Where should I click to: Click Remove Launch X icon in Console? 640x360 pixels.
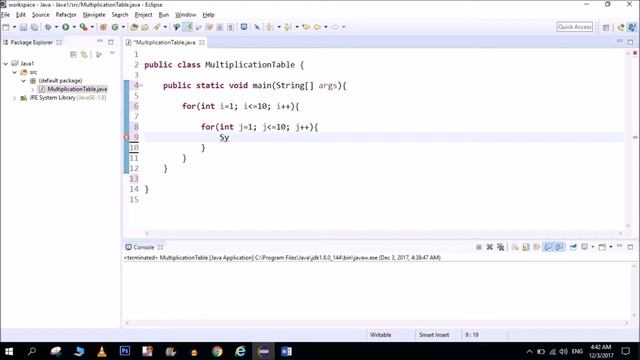(x=490, y=247)
